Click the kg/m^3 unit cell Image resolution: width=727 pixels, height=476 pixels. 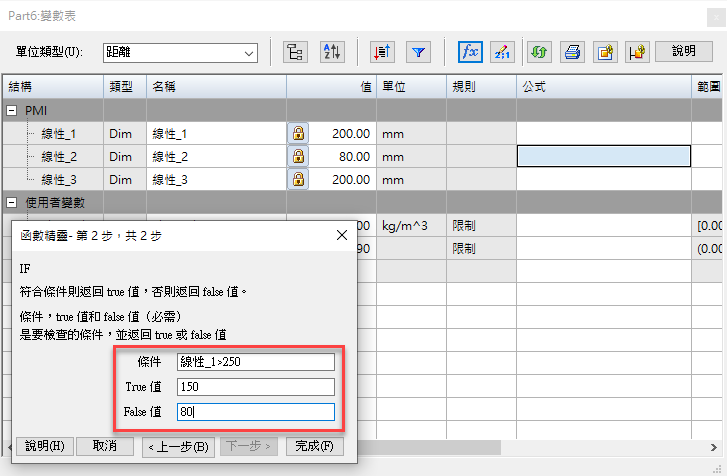(x=411, y=226)
